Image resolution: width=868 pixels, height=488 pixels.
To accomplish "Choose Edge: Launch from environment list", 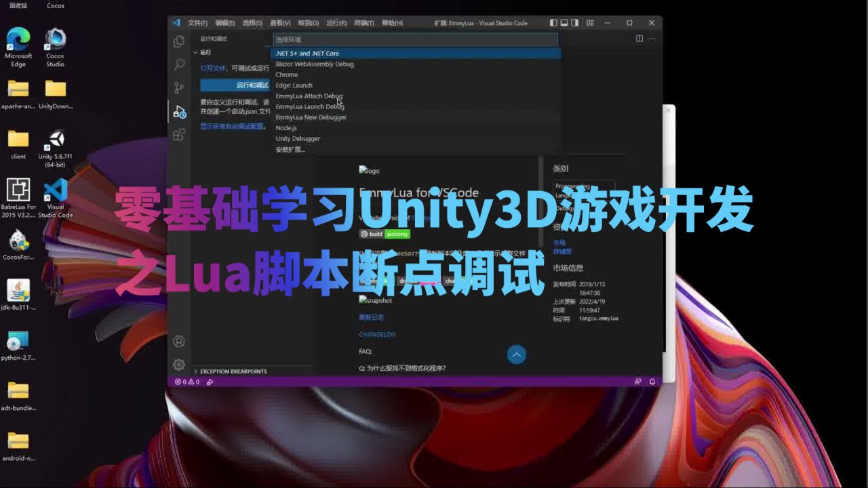I will 416,85.
